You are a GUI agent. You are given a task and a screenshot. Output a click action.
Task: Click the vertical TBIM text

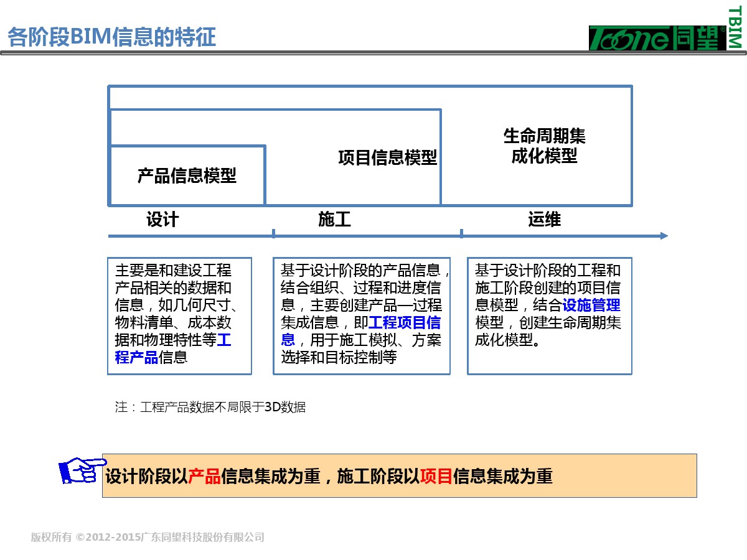click(x=735, y=27)
